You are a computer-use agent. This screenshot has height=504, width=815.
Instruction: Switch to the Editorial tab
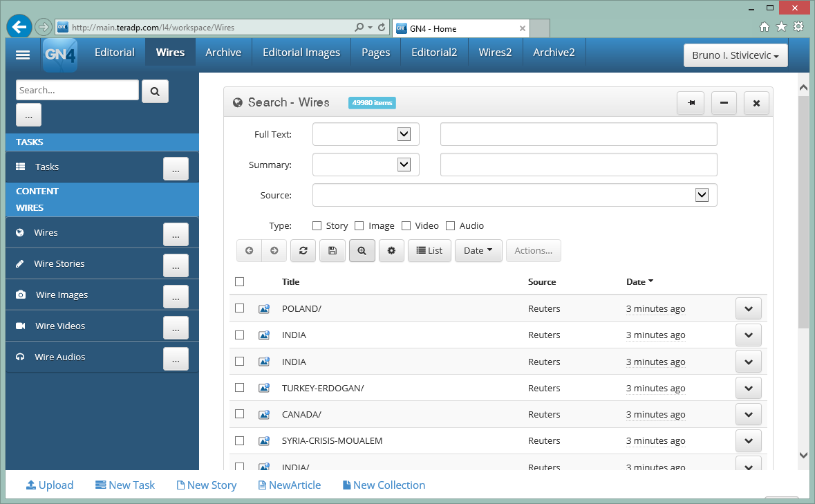point(114,53)
